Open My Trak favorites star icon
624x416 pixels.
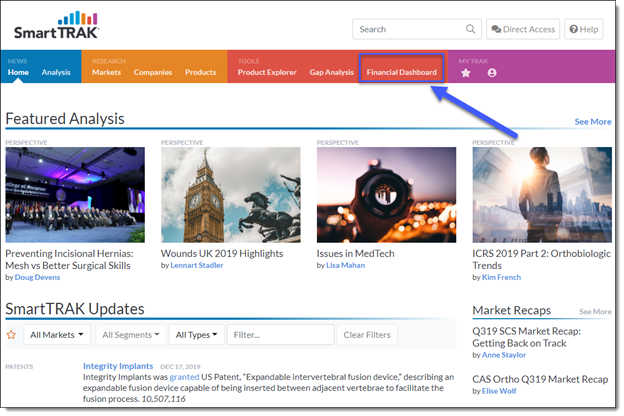tap(466, 73)
